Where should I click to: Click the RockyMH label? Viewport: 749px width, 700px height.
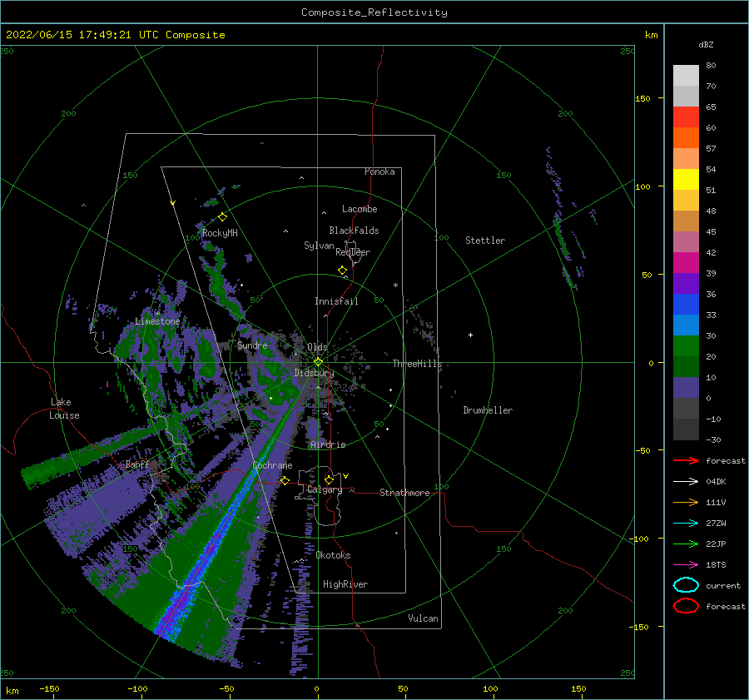[220, 233]
